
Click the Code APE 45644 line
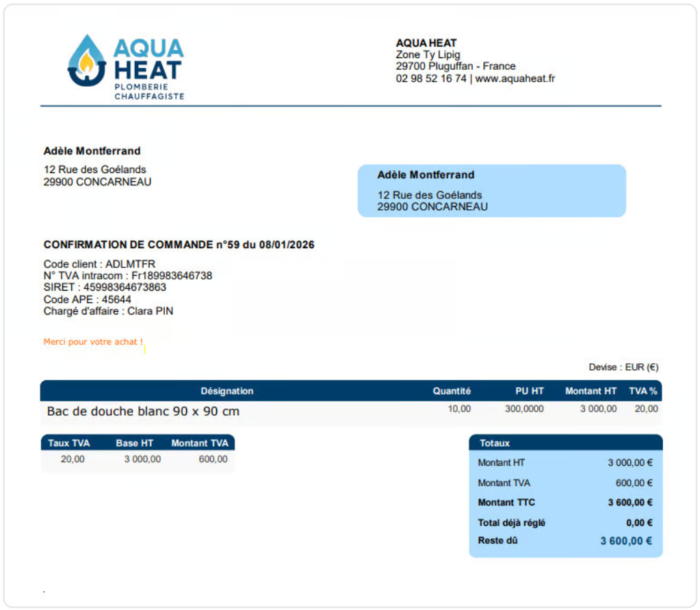coord(87,299)
